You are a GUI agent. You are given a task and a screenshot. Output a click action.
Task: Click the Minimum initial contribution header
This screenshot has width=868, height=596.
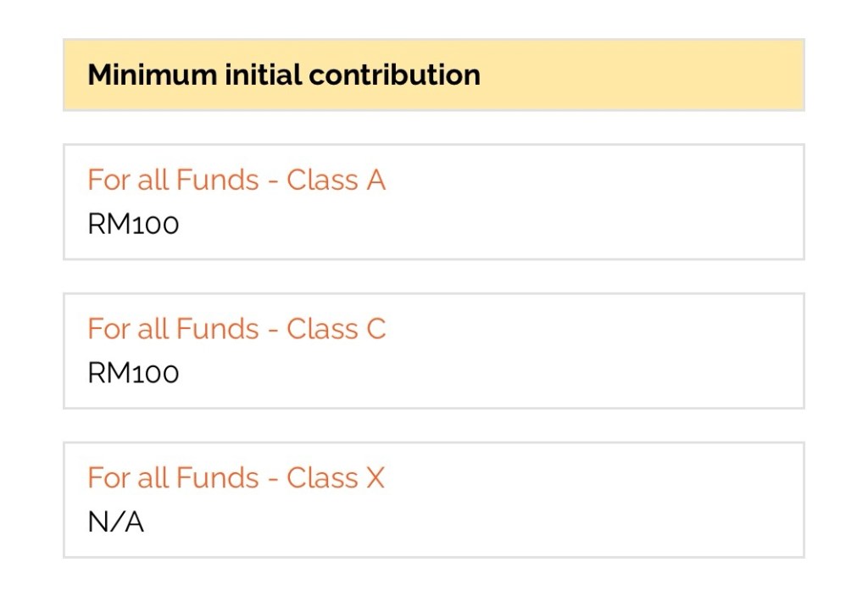[284, 75]
